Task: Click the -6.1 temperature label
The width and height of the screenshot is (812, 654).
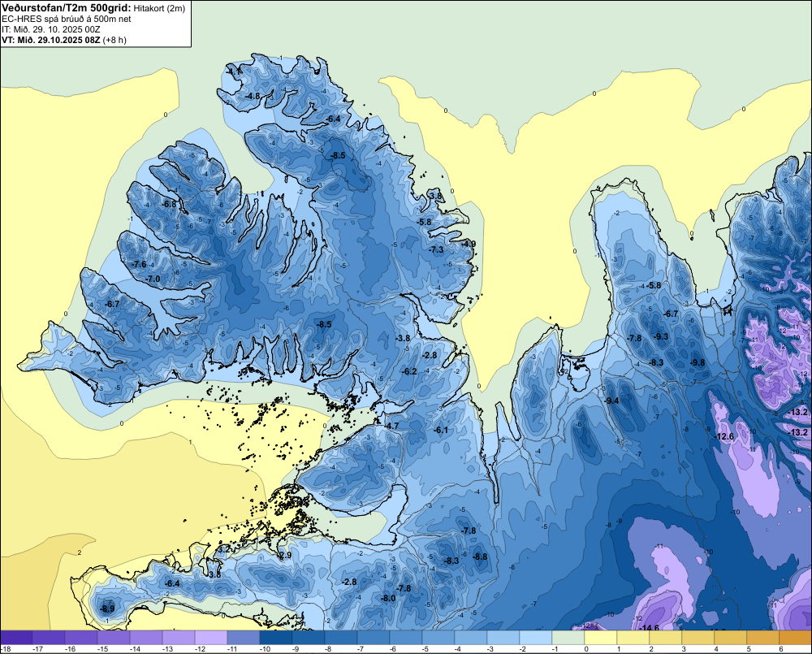Action: pos(440,430)
